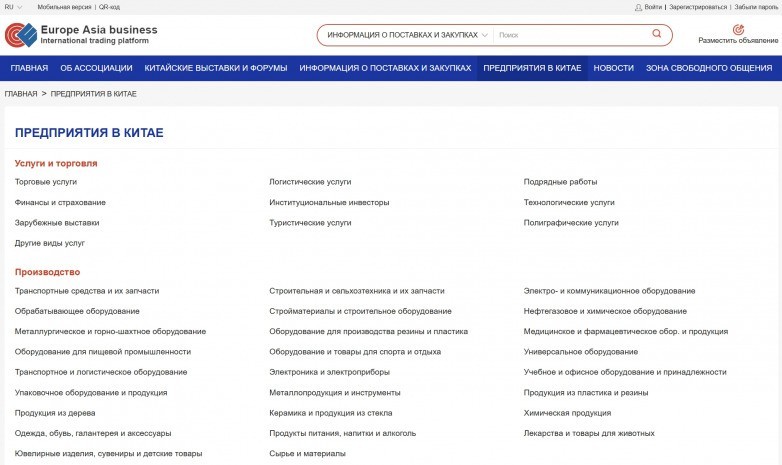Click the post advertisement target icon
This screenshot has height=465, width=782.
[738, 29]
